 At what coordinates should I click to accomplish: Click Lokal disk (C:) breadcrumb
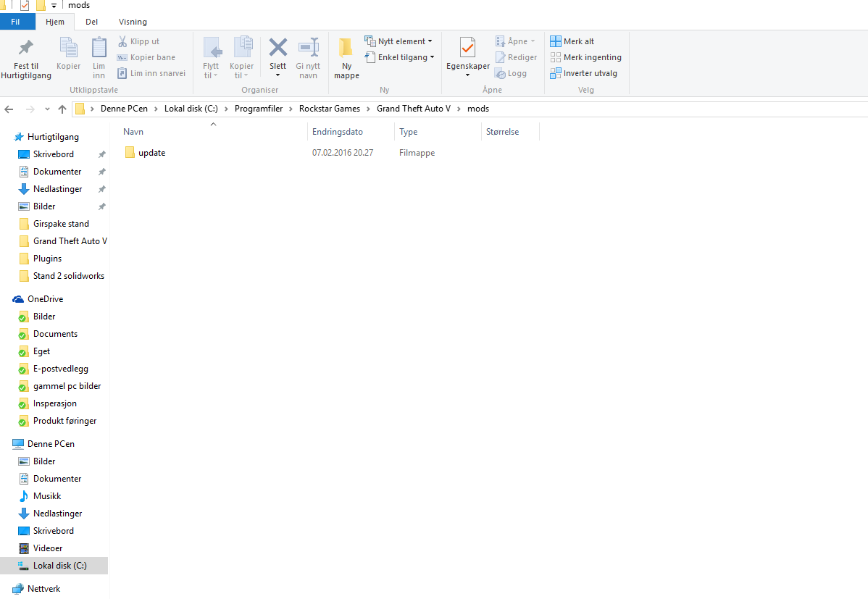191,109
